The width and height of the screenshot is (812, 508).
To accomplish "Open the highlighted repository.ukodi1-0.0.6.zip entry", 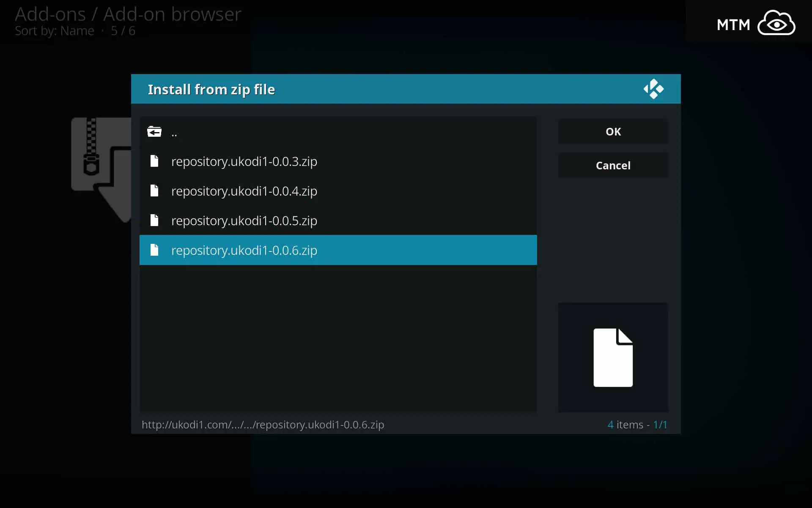I will pos(244,250).
